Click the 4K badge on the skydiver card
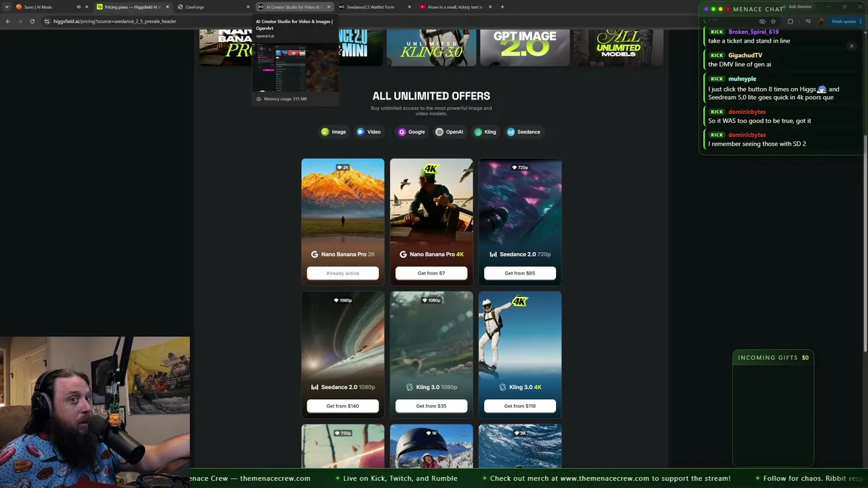This screenshot has width=868, height=488. coord(520,302)
